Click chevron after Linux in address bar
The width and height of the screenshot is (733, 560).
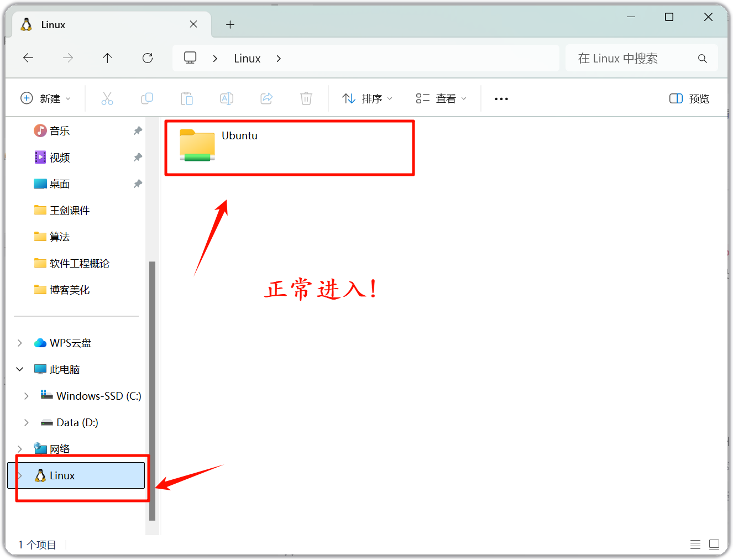[279, 59]
